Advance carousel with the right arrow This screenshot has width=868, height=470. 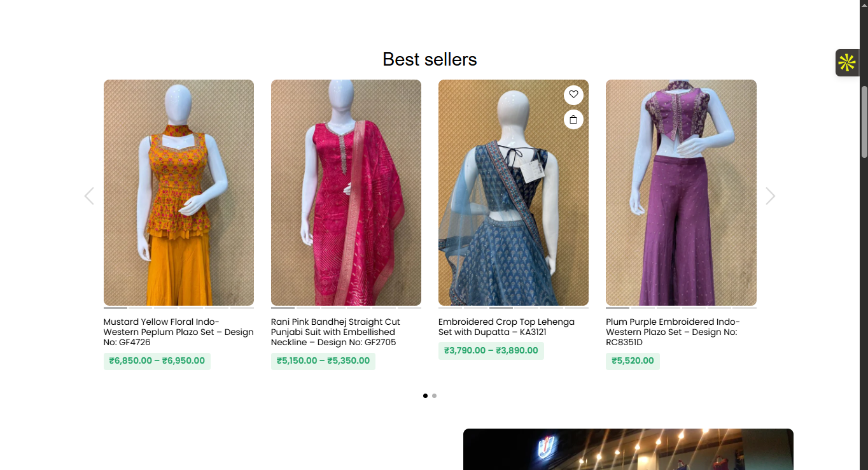[x=770, y=196]
